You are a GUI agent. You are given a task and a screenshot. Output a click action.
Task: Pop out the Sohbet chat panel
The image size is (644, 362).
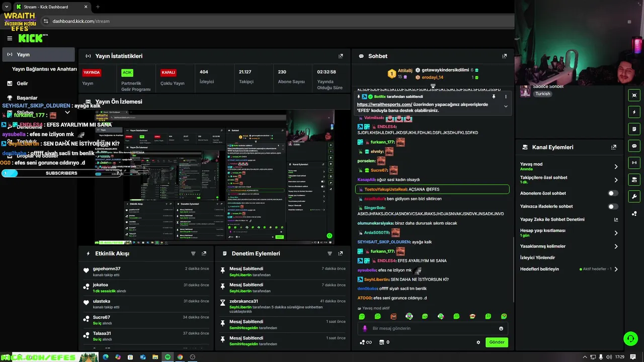504,56
